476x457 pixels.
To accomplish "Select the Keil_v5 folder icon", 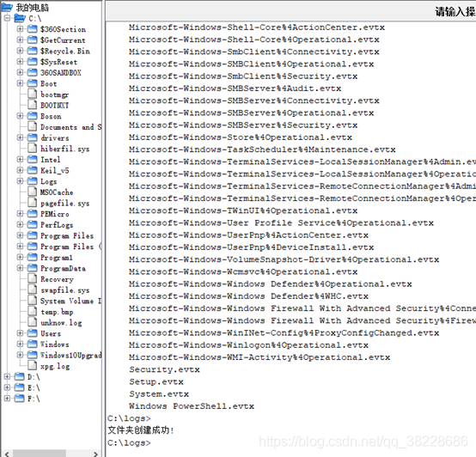I will 33,170.
